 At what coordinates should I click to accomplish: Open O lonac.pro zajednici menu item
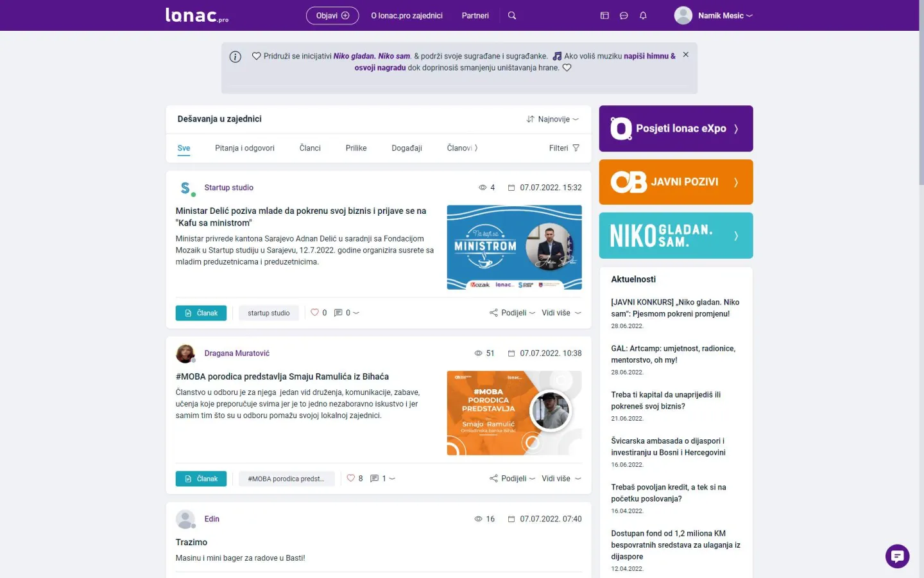[x=407, y=15]
